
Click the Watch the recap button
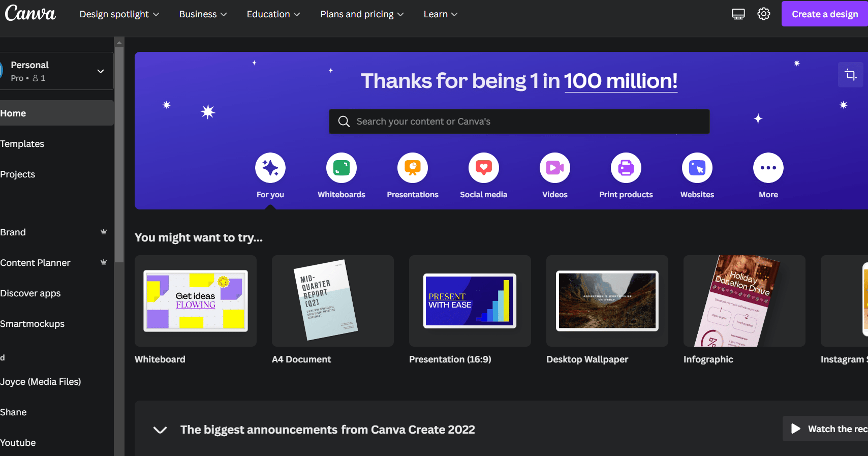click(x=825, y=429)
